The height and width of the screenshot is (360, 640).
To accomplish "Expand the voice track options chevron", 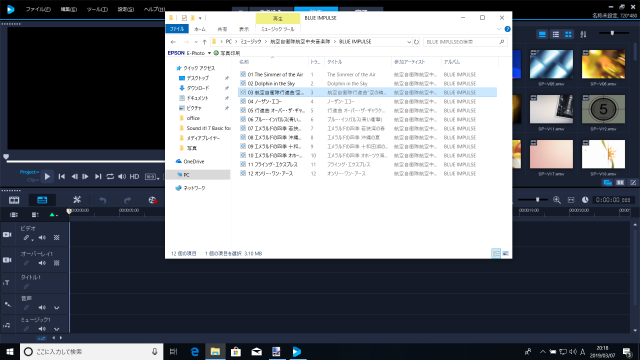I will click(x=57, y=308).
